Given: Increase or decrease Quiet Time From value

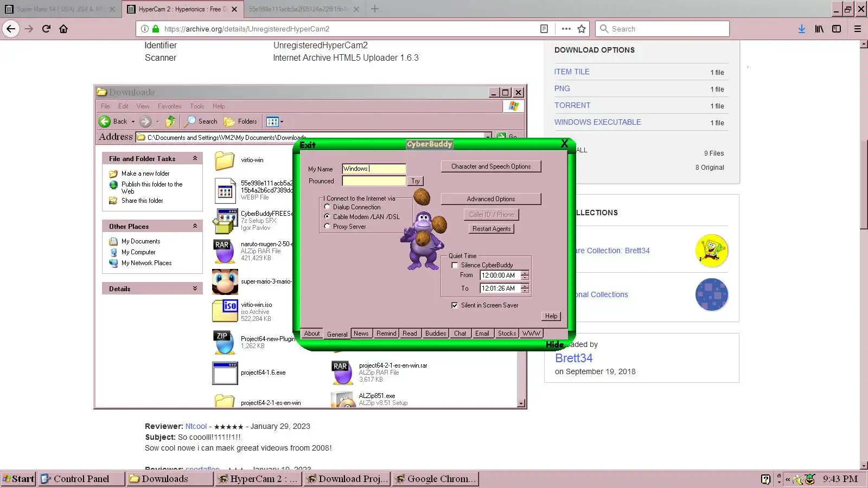Looking at the screenshot, I should 525,275.
